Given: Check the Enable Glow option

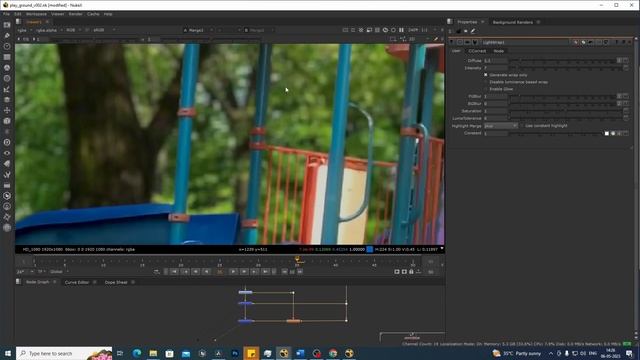Looking at the screenshot, I should [x=486, y=89].
